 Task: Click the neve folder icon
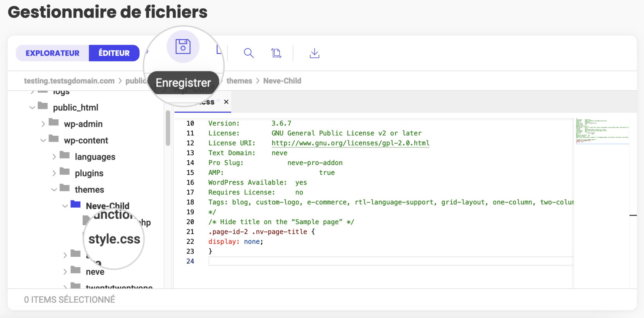76,269
